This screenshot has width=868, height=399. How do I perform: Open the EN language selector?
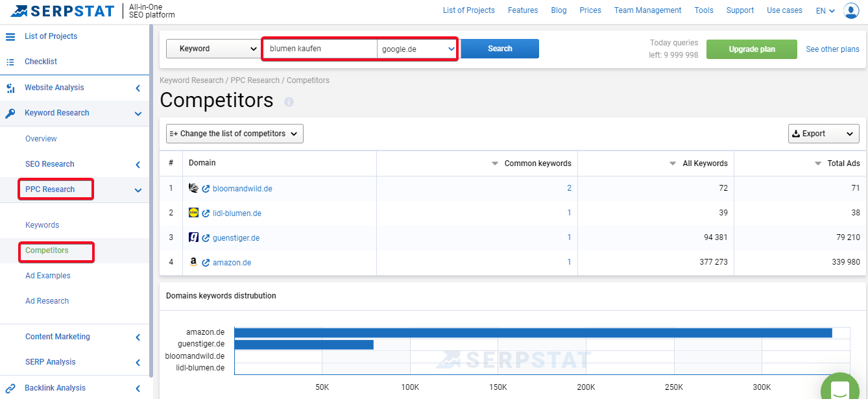point(825,10)
